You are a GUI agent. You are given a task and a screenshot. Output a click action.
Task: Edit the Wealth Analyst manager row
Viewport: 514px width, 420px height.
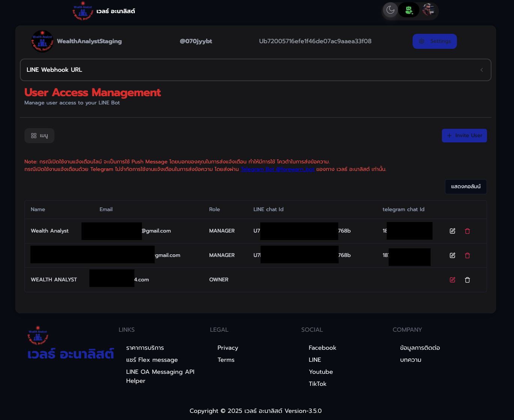(452, 231)
